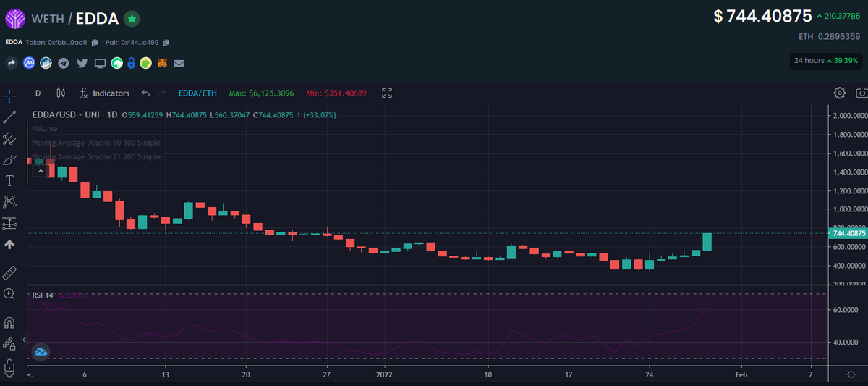Select the brush drawing tool
This screenshot has width=868, height=386.
(10, 159)
